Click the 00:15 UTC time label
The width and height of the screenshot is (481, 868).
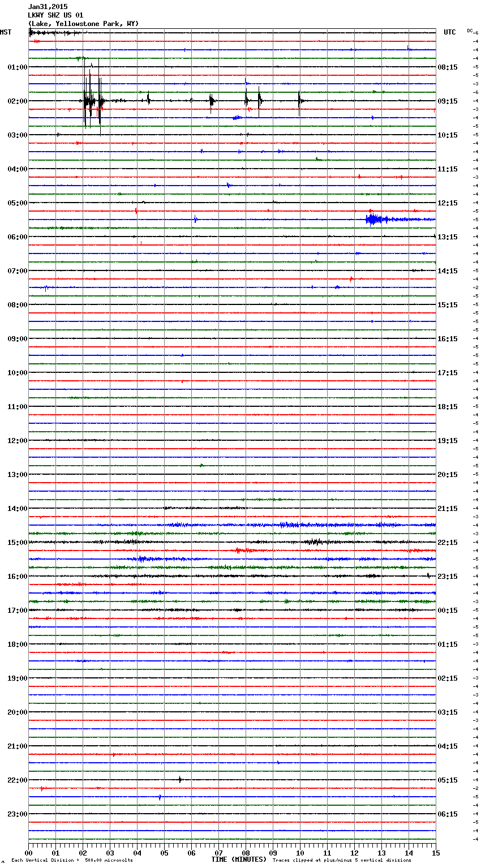pyautogui.click(x=448, y=611)
